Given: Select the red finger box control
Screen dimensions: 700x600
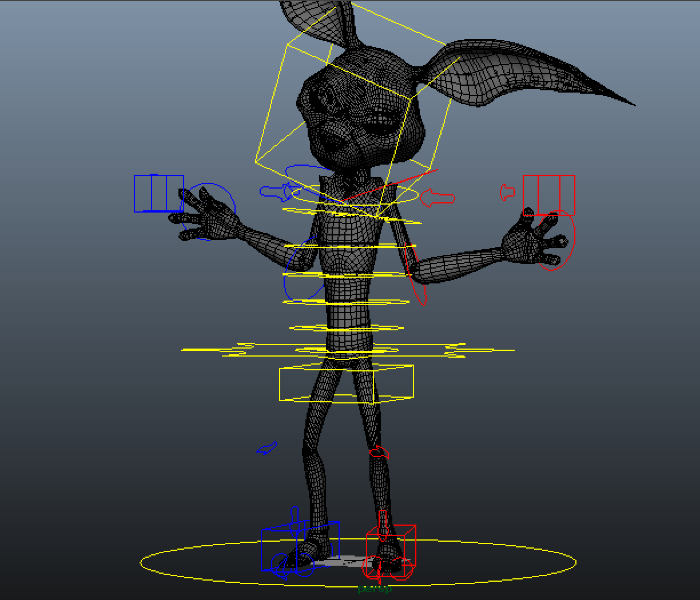Looking at the screenshot, I should (549, 195).
